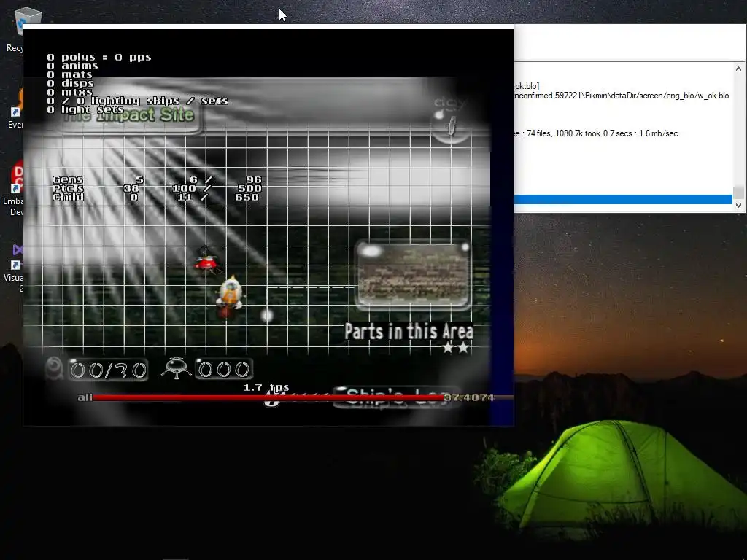The image size is (747, 560).
Task: Click the '74 files, 1080.7k' log line
Action: tap(595, 133)
